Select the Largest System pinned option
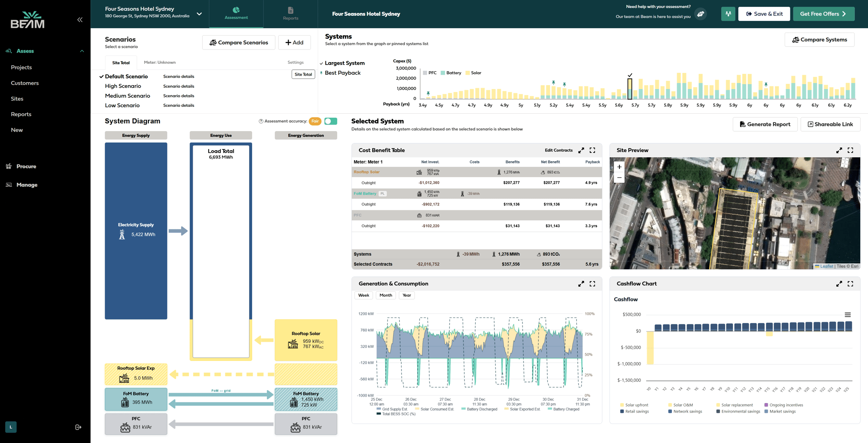This screenshot has height=443, width=868. pos(345,63)
